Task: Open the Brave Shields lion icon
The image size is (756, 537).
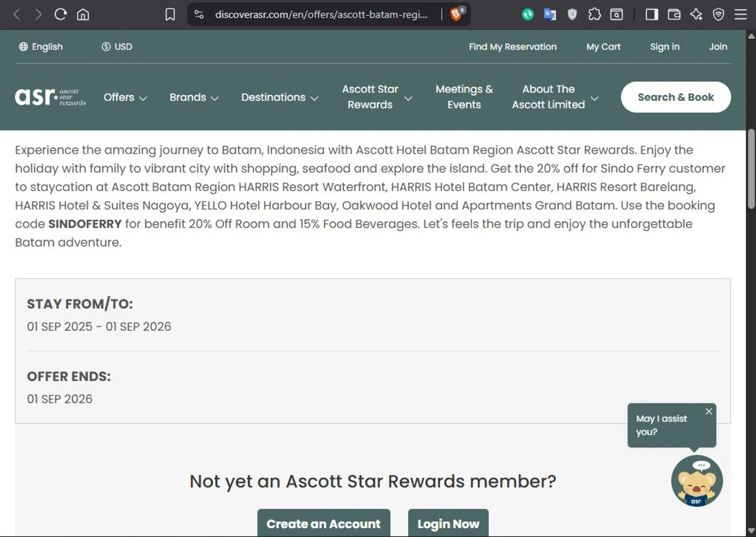Action: click(456, 14)
